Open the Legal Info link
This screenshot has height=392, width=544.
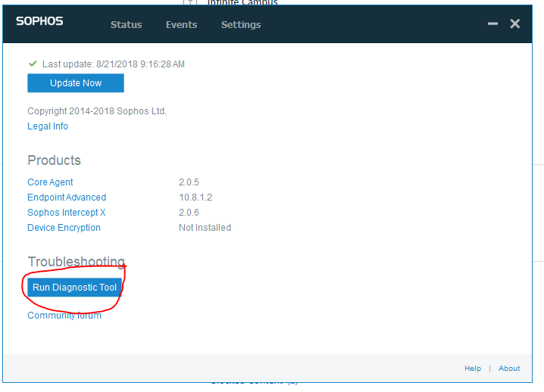click(x=48, y=126)
